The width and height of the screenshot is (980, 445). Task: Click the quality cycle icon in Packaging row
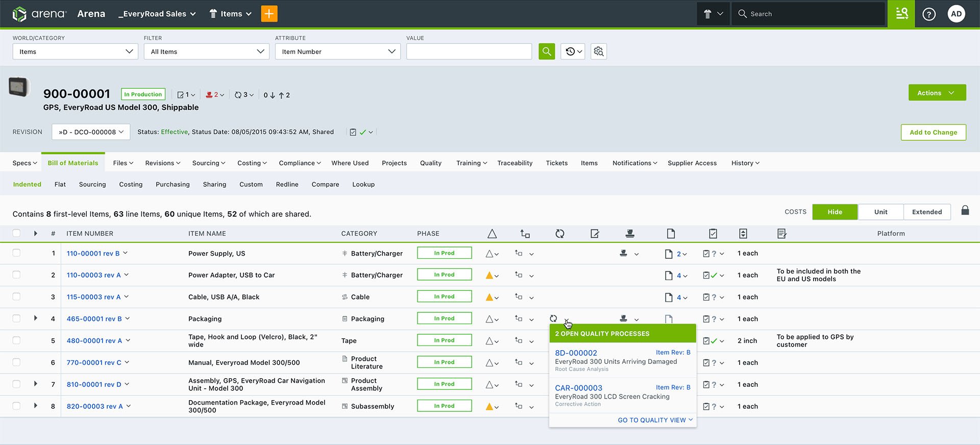click(553, 318)
